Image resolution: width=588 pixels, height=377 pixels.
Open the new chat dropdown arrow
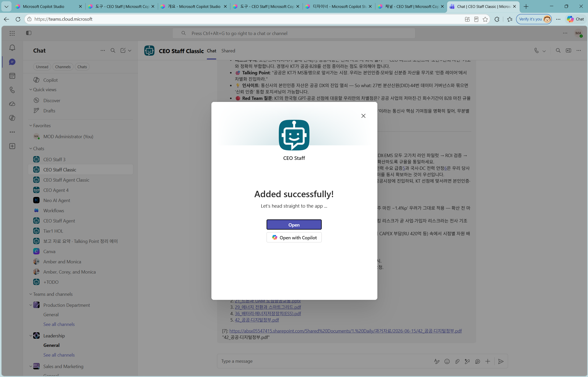tap(130, 51)
